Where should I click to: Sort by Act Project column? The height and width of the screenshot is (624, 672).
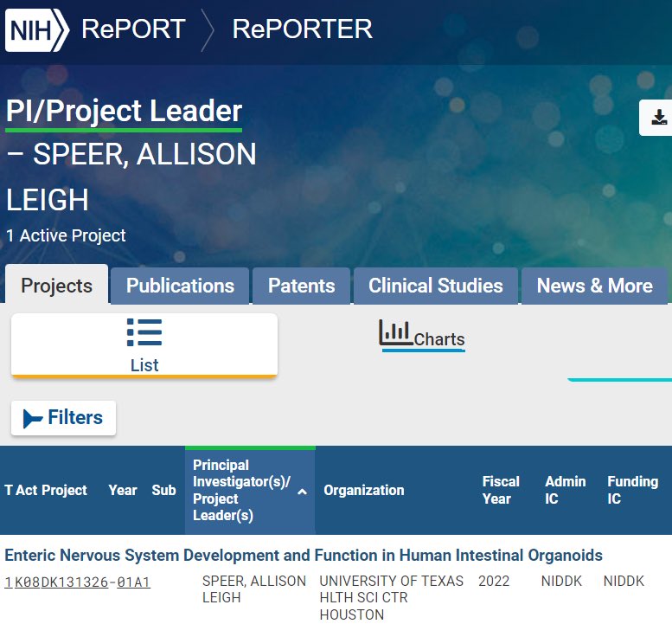pos(51,490)
